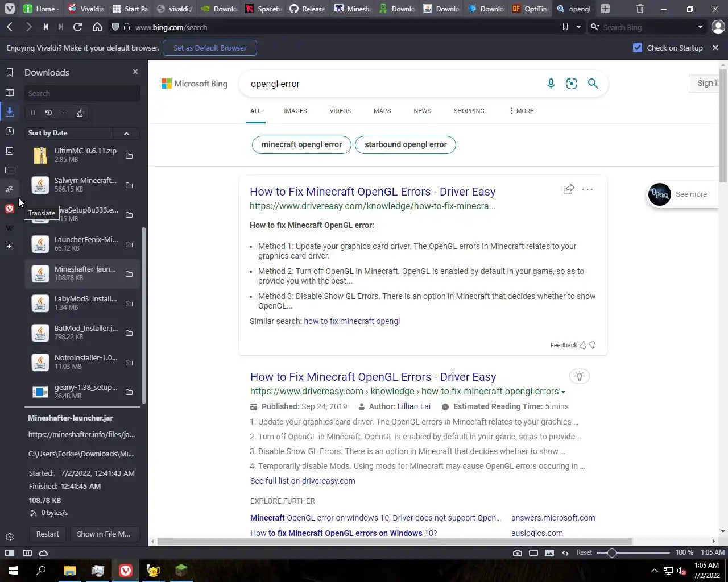The image size is (728, 582).
Task: Expand search engine dropdown in search field
Action: 700,27
